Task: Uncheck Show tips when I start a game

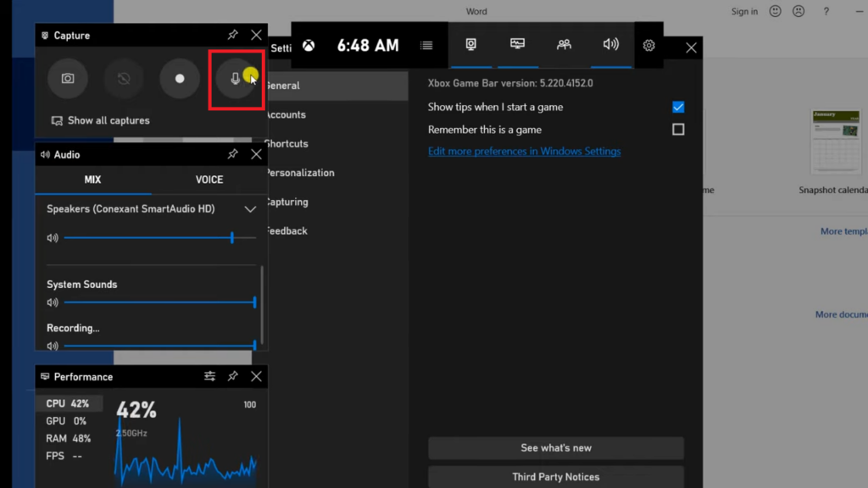Action: click(678, 107)
